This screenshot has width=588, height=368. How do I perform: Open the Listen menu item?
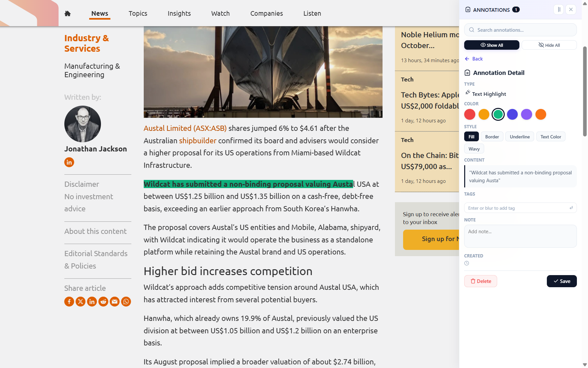tap(312, 13)
